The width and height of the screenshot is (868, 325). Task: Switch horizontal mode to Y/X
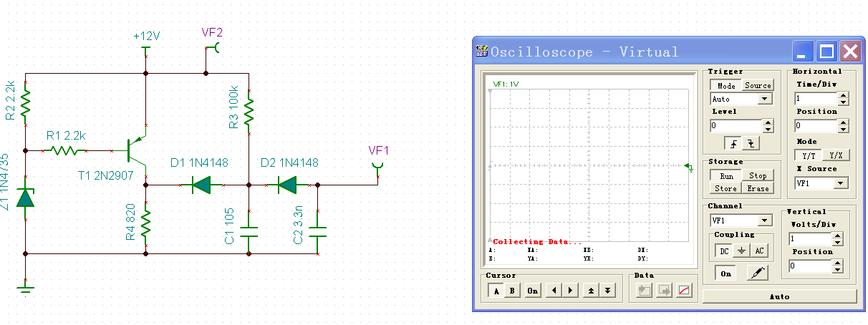click(x=836, y=155)
